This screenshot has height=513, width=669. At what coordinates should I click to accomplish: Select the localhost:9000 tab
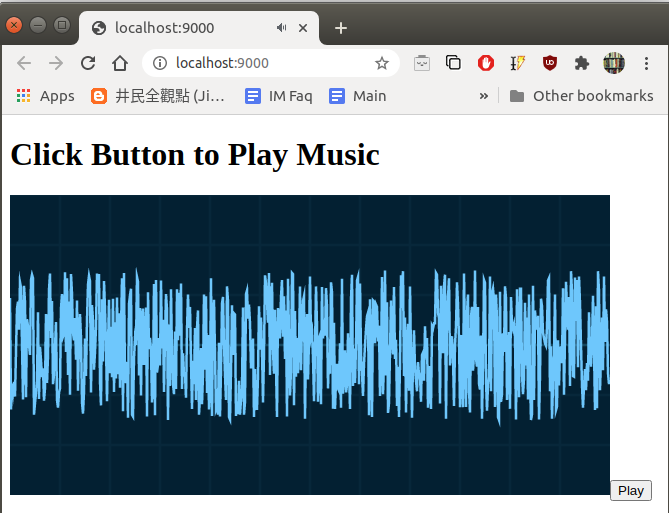(x=199, y=28)
